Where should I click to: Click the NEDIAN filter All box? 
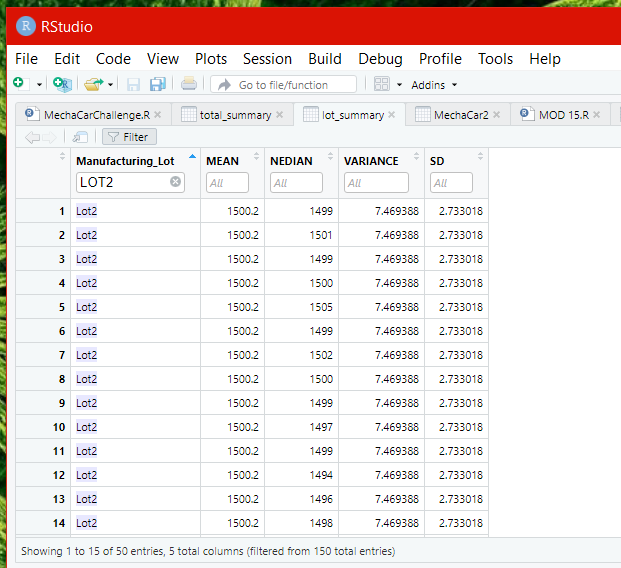click(296, 183)
